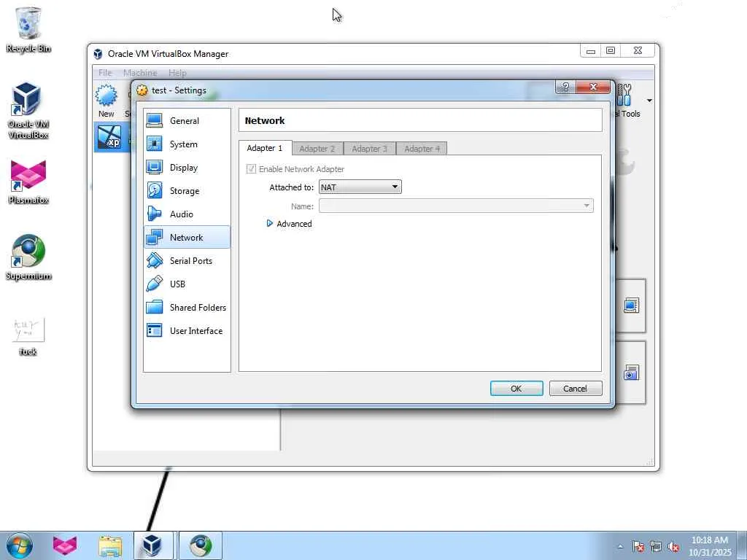
Task: Click VirtualBox taskbar button
Action: pyautogui.click(x=154, y=545)
